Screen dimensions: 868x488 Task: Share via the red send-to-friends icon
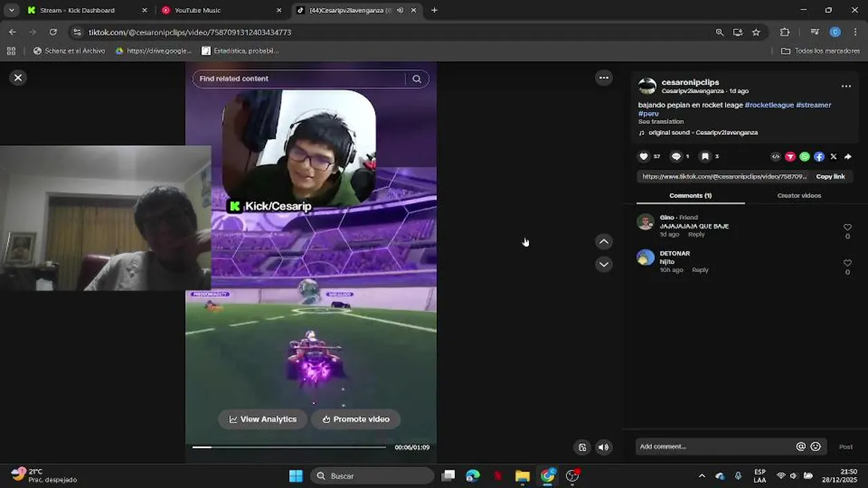(790, 157)
